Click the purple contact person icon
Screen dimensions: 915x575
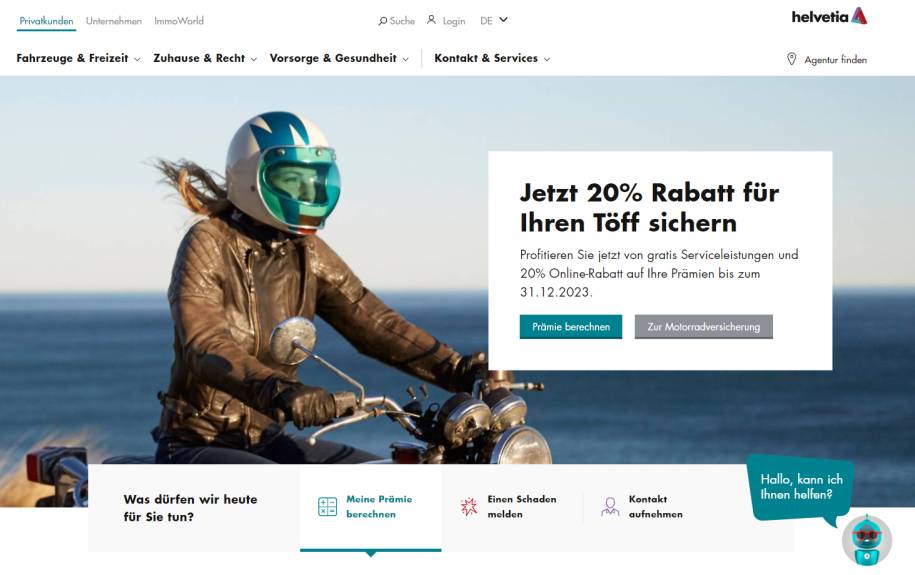point(610,506)
